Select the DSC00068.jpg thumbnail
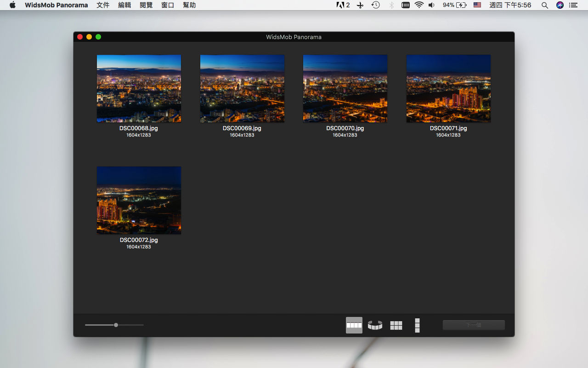Viewport: 588px width, 368px height. [139, 88]
